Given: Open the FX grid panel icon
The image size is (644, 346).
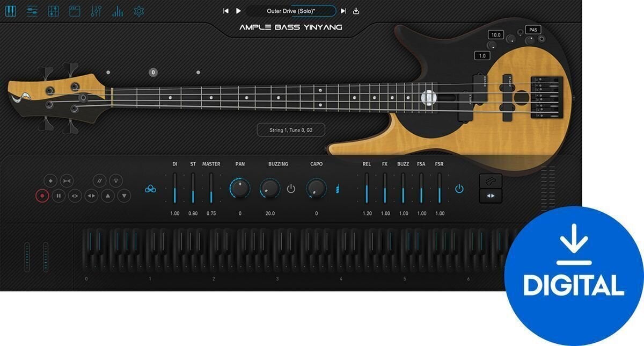Looking at the screenshot, I should click(54, 10).
